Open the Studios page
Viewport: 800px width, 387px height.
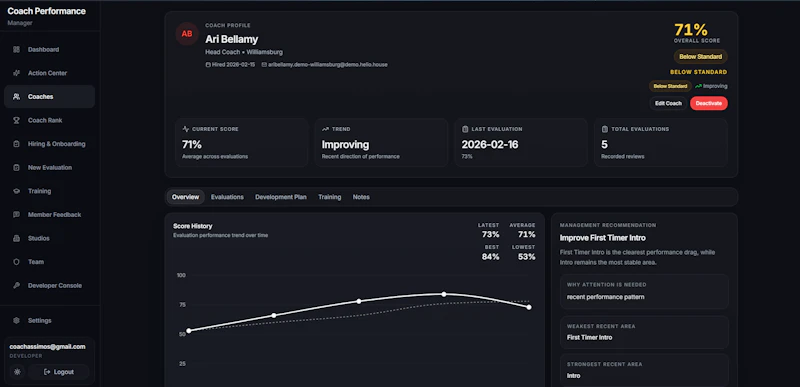[49, 238]
